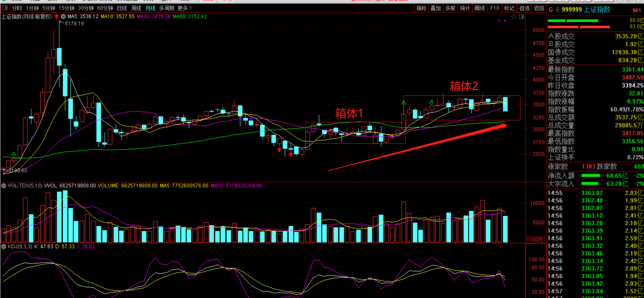Select the 15分钟 period tab
Image resolution: width=644 pixels, height=298 pixels.
[x=66, y=8]
